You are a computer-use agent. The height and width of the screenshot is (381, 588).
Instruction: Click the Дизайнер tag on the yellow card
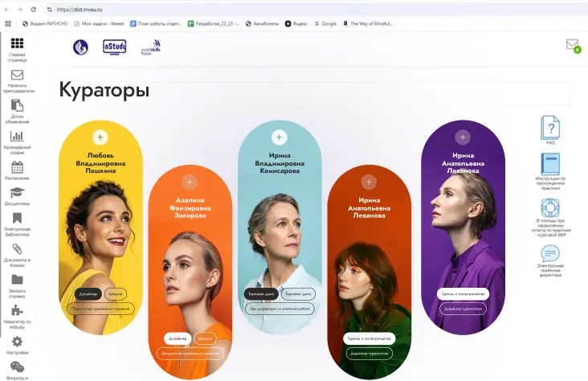coord(88,294)
